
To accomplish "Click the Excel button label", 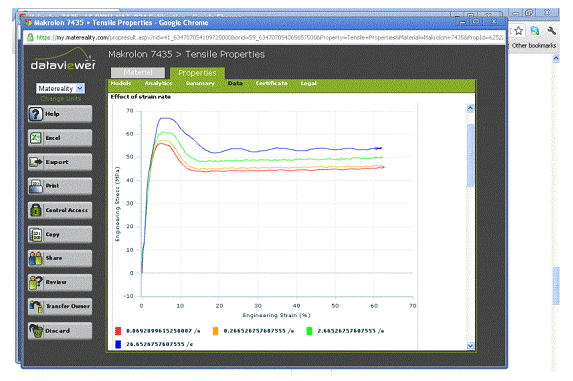I will 53,138.
